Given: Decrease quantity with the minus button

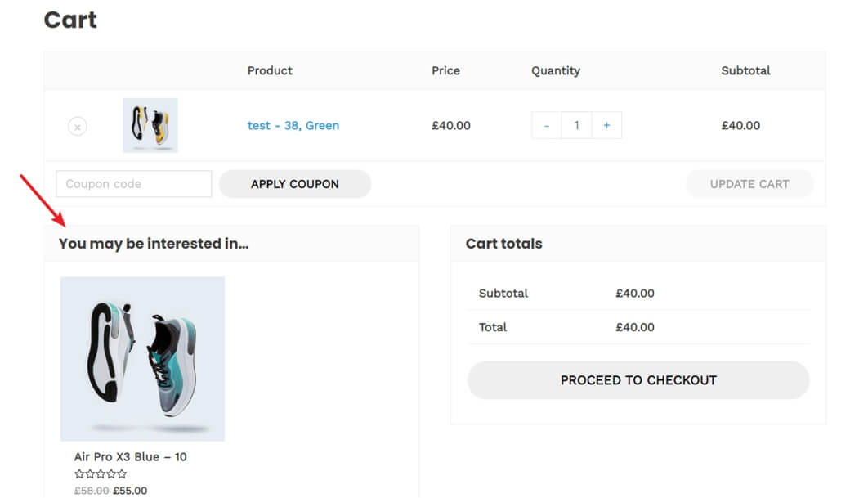Looking at the screenshot, I should [x=546, y=125].
